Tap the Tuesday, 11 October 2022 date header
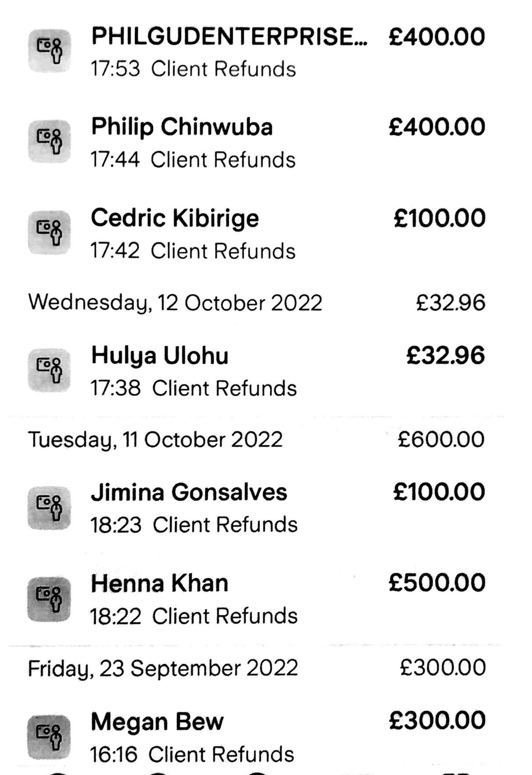 click(x=155, y=439)
